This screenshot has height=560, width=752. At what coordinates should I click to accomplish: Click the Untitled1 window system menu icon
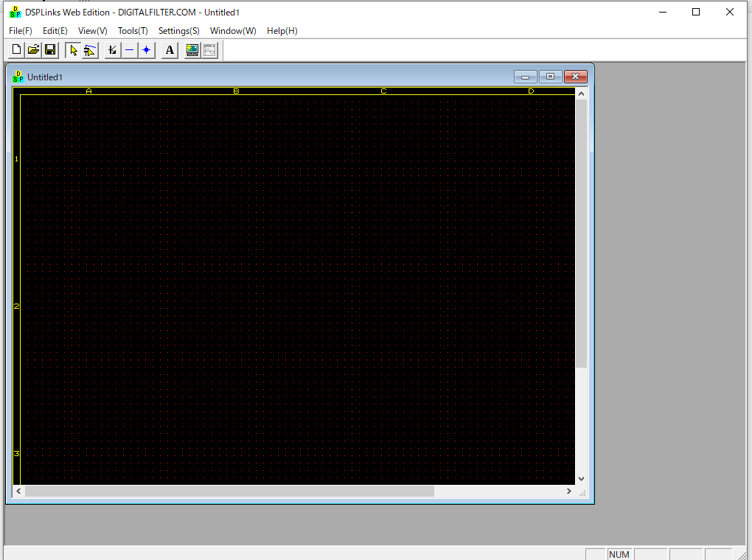[x=18, y=77]
